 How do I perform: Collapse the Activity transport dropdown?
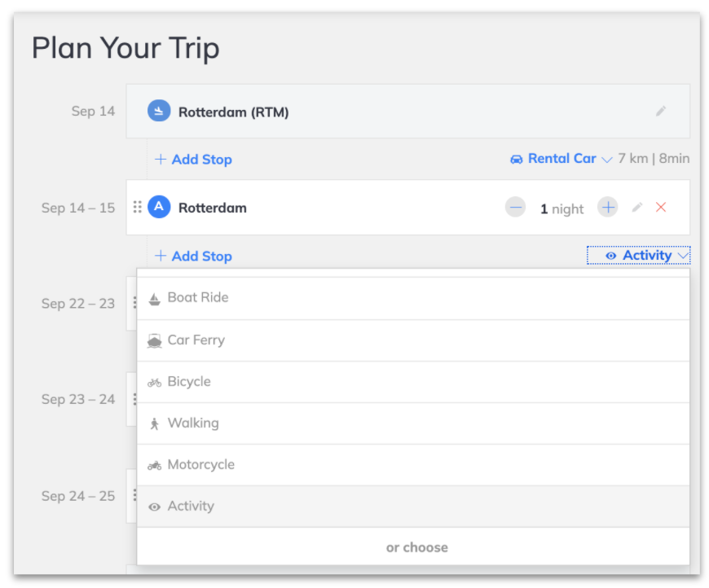coord(638,256)
